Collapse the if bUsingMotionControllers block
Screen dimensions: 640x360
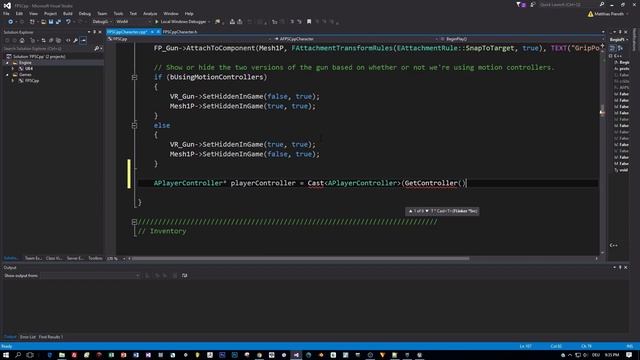[134, 77]
